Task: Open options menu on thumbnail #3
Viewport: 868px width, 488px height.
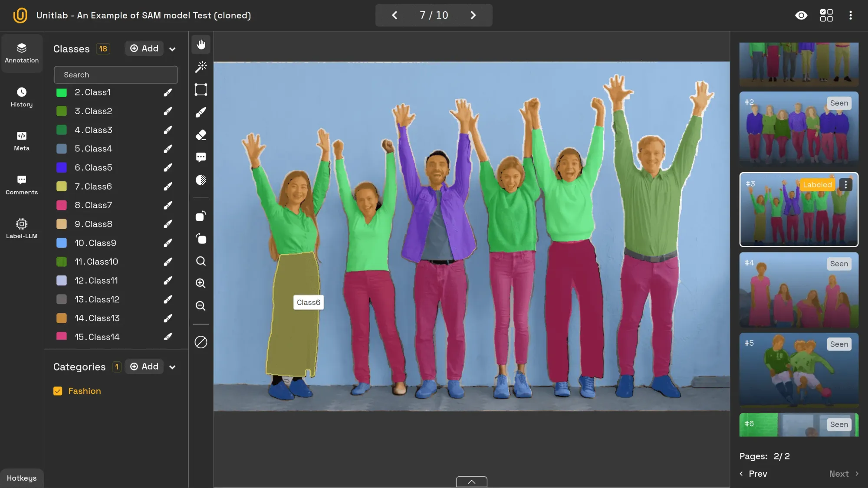Action: pyautogui.click(x=845, y=184)
